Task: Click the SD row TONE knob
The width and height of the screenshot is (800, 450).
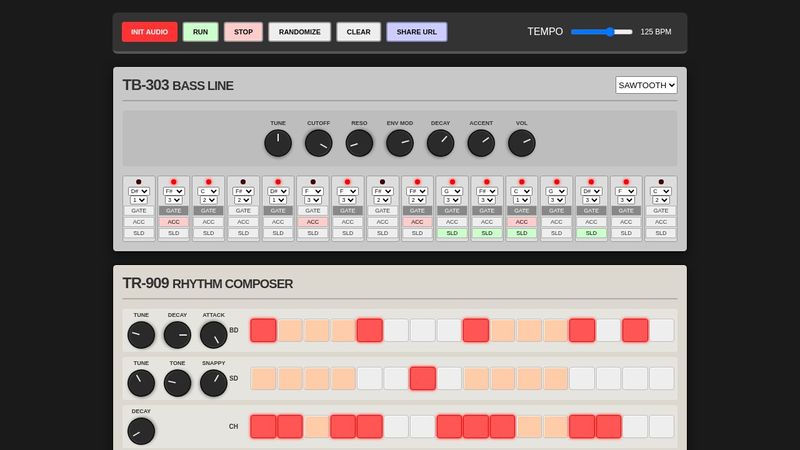Action: [177, 383]
